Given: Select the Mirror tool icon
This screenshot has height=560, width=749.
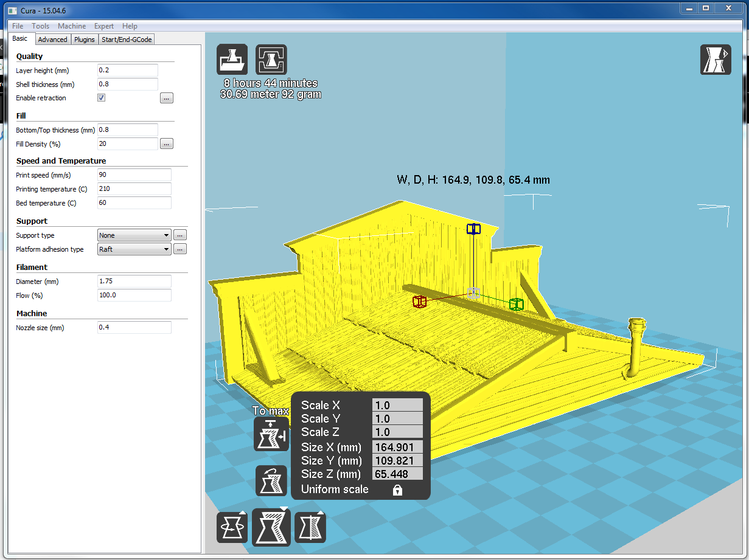Looking at the screenshot, I should (310, 527).
